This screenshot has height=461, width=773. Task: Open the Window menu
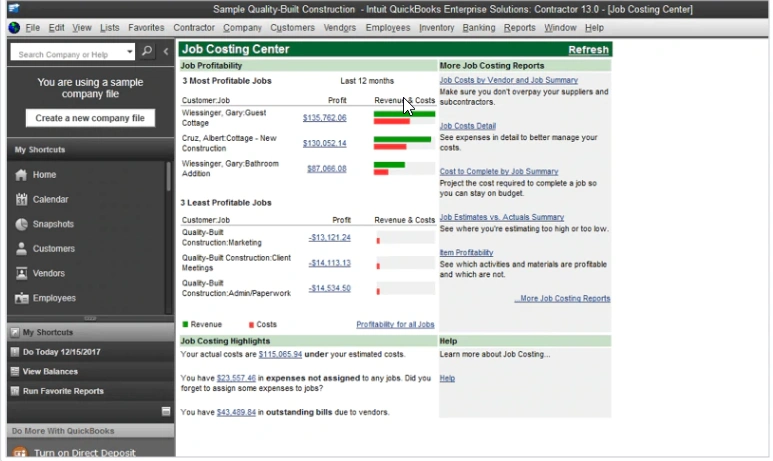point(560,28)
